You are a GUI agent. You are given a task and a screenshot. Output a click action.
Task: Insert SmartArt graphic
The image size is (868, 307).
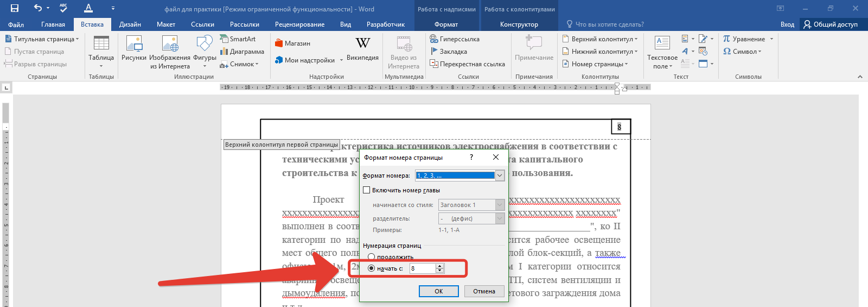tap(238, 39)
